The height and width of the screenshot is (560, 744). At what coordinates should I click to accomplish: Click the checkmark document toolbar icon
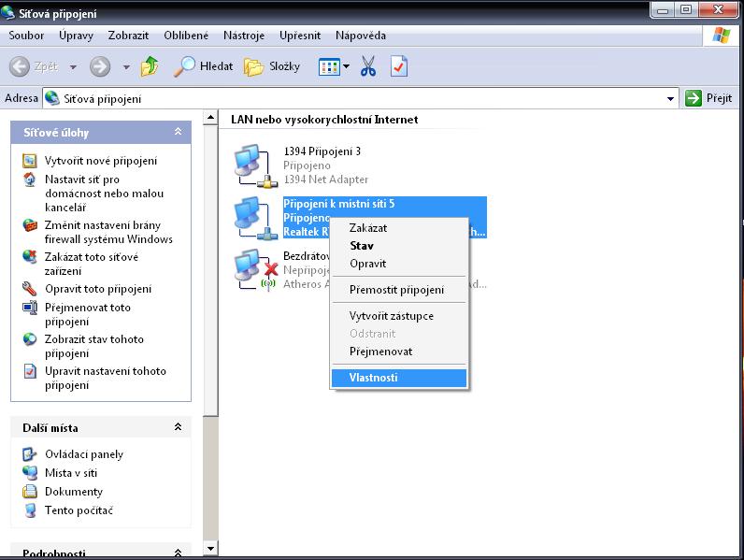[399, 66]
